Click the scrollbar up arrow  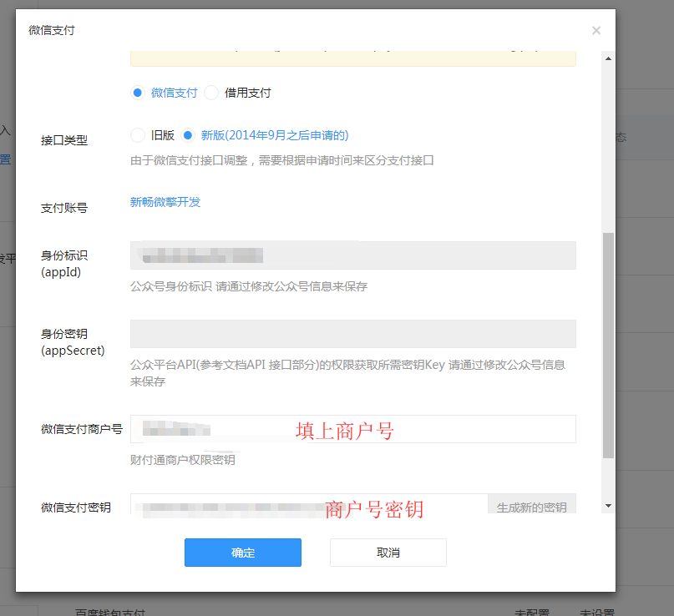point(608,58)
